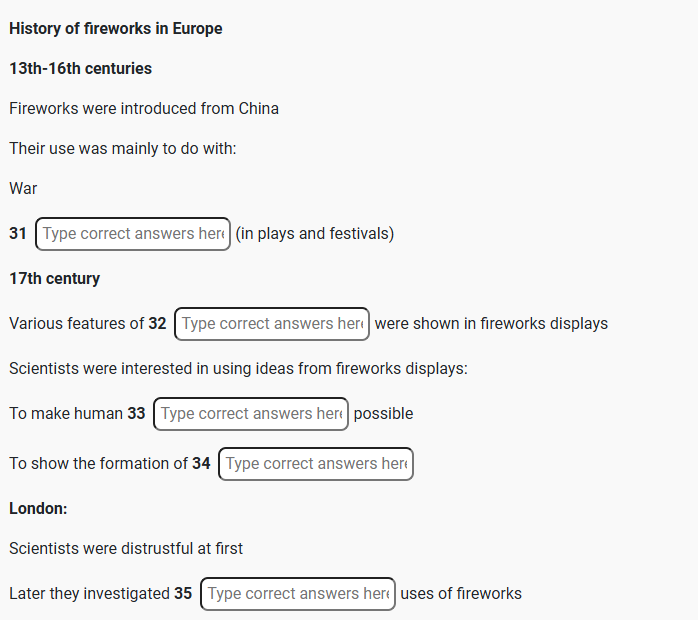Click the word "War"
698x620 pixels.
[23, 188]
